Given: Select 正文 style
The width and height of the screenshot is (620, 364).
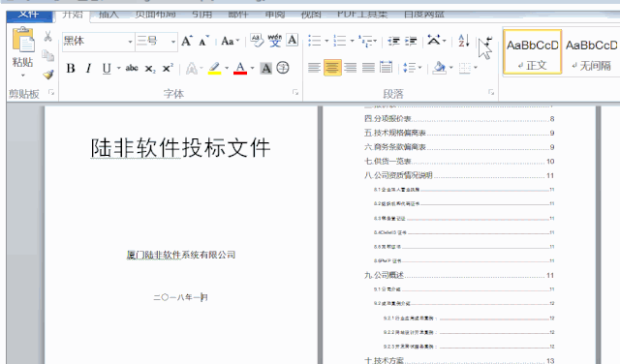Looking at the screenshot, I should (x=532, y=51).
